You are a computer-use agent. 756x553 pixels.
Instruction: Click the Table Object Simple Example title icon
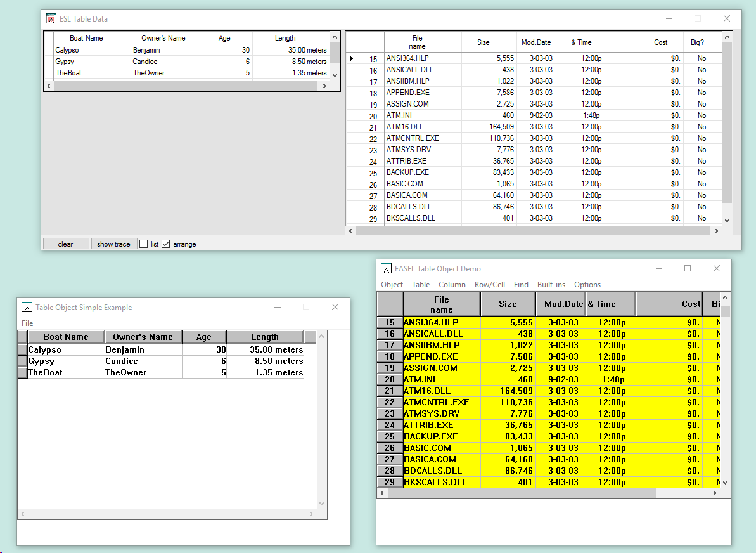[x=27, y=308]
